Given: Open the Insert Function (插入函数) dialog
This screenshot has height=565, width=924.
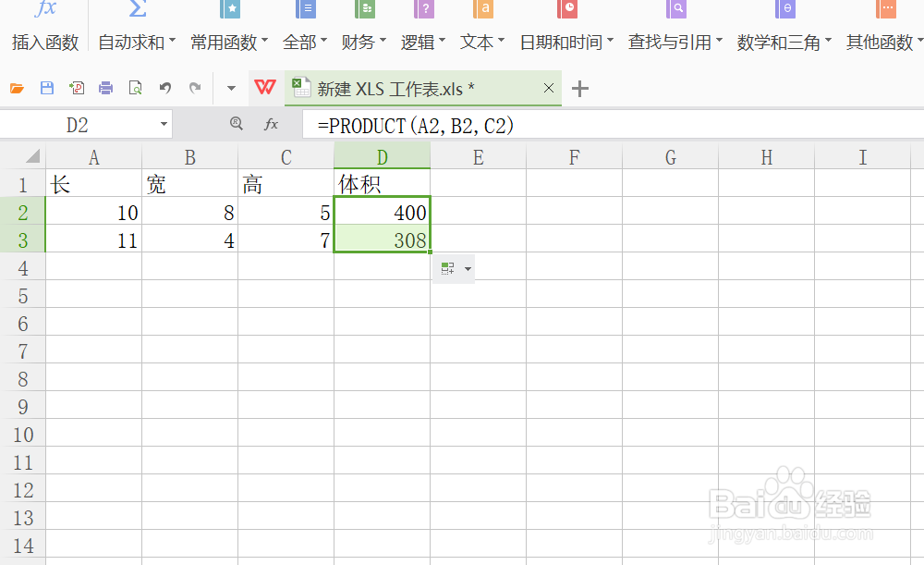Looking at the screenshot, I should point(44,27).
